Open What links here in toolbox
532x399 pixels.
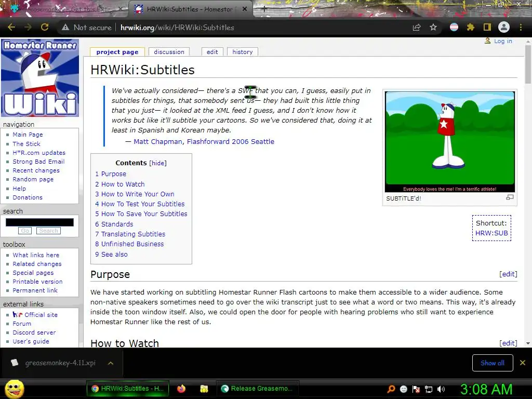point(36,255)
